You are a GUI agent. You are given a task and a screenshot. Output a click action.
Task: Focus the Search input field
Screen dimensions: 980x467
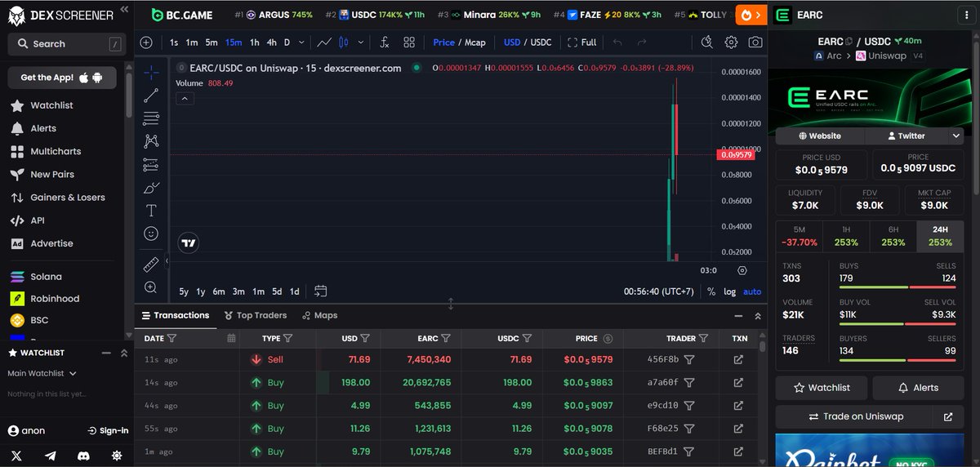pyautogui.click(x=67, y=43)
